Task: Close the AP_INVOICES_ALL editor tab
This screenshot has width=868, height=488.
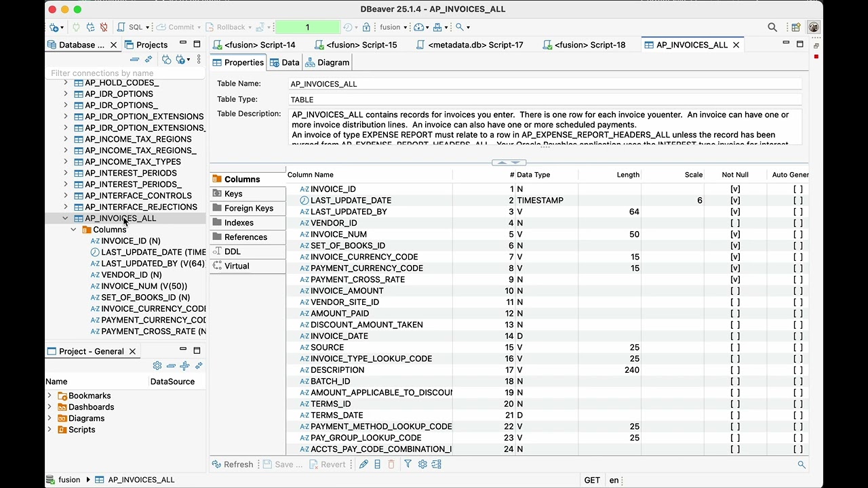Action: point(736,45)
